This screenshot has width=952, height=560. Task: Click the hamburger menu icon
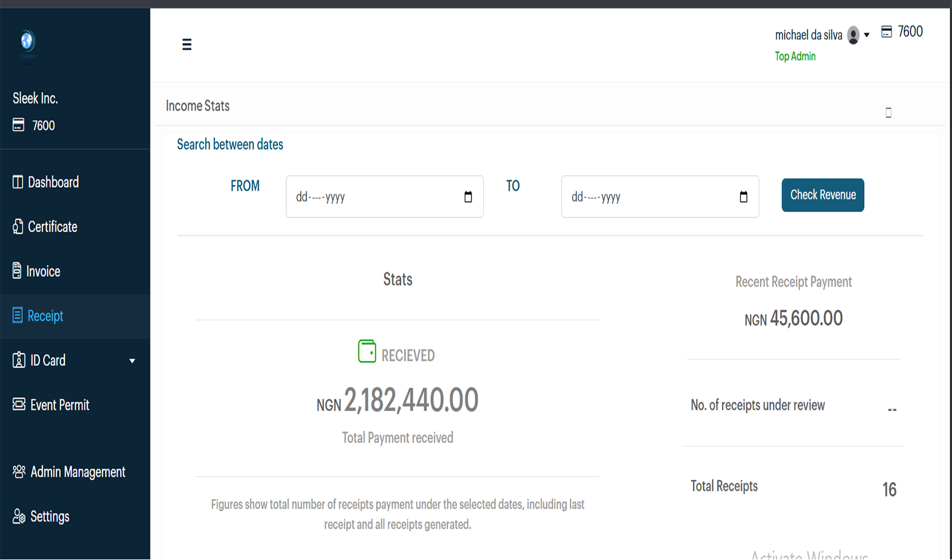point(187,44)
